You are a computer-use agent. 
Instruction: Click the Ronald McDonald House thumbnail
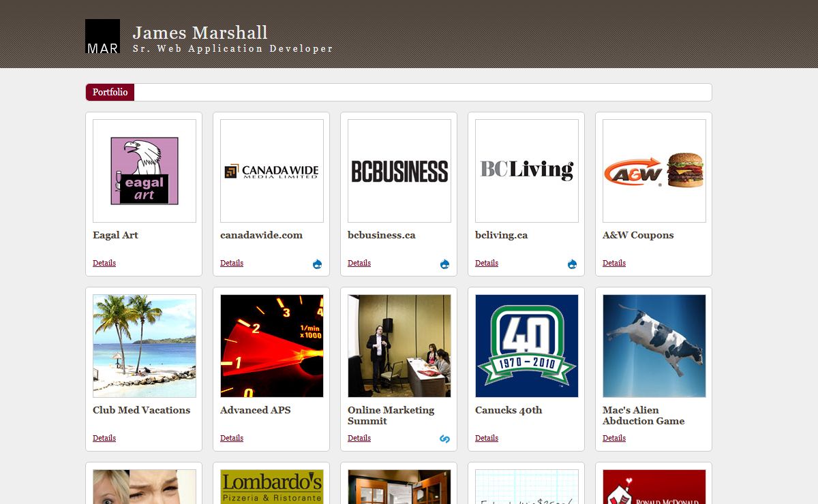(x=654, y=486)
